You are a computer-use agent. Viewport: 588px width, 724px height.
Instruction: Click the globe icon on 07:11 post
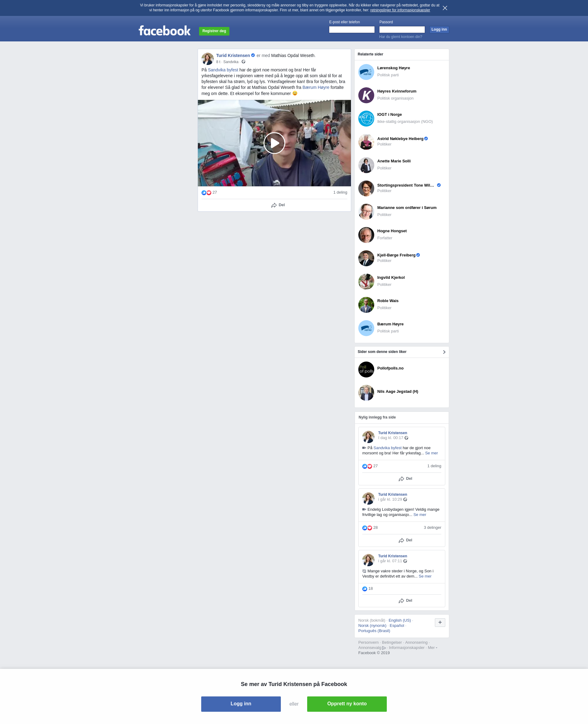pos(405,561)
